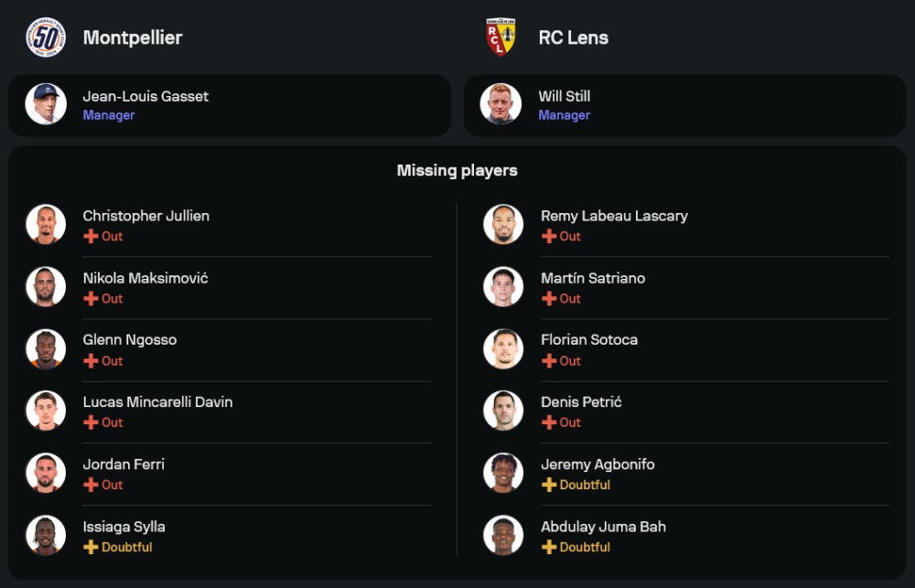This screenshot has height=588, width=915.
Task: Open Will Still manager avatar
Action: [501, 104]
